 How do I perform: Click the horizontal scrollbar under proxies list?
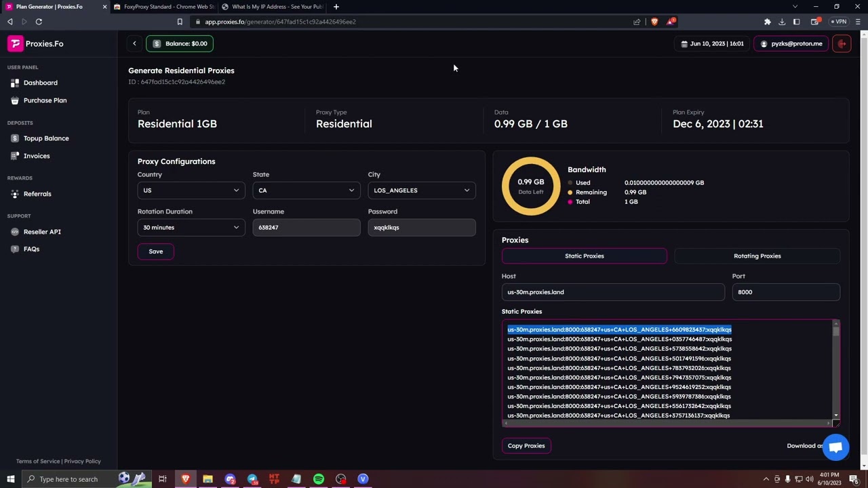667,423
